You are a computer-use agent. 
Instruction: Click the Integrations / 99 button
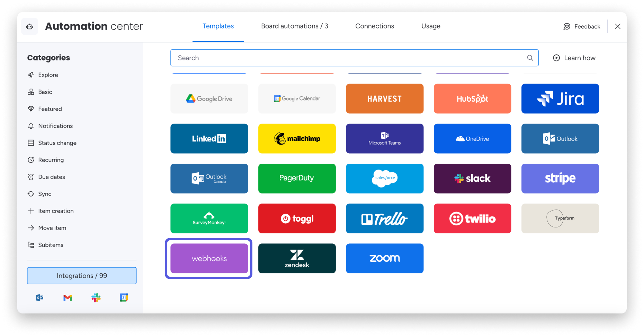(82, 276)
